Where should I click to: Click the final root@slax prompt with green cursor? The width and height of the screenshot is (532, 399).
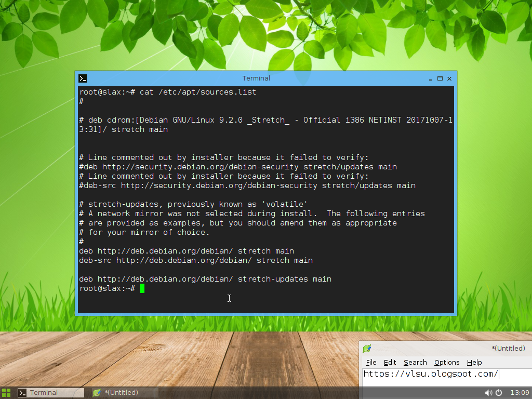[x=112, y=288]
